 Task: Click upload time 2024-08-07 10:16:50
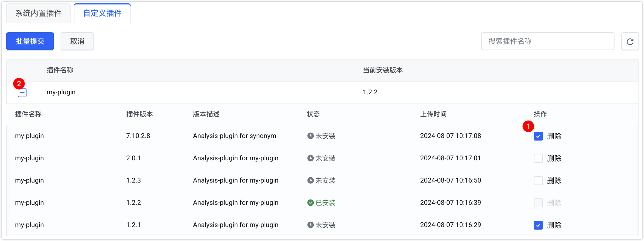[x=450, y=180]
